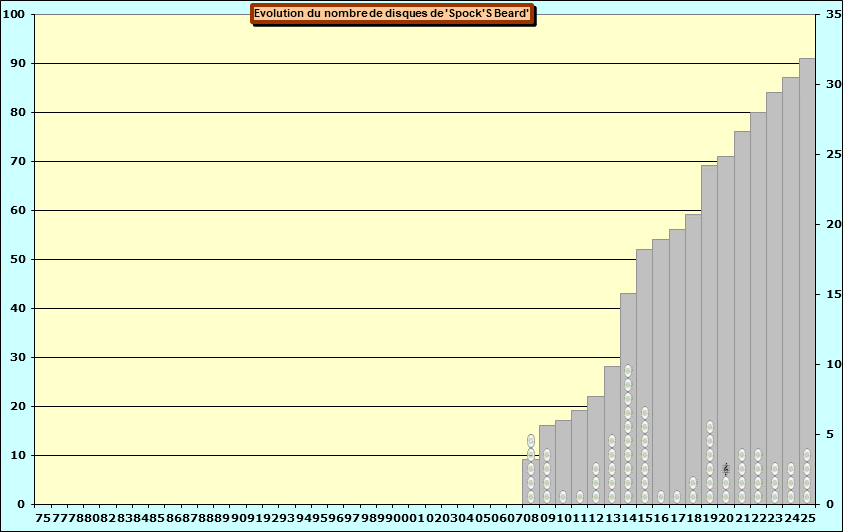The image size is (843, 532).
Task: Select the gray bar for year 09
Action: 547,465
